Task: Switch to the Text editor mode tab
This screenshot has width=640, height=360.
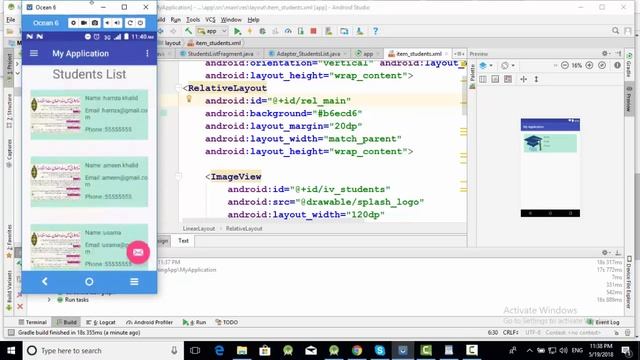Action: (x=183, y=241)
